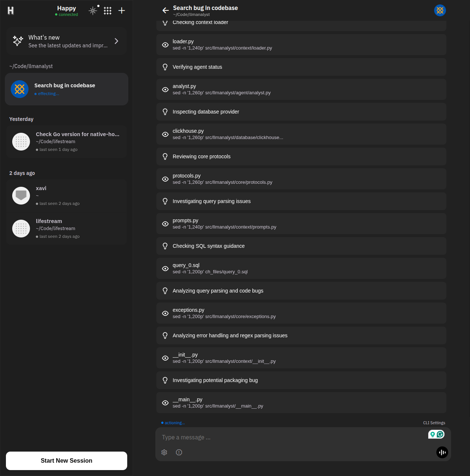This screenshot has height=476, width=470.
Task: Click the alert icon next to the gear
Action: coord(179,452)
